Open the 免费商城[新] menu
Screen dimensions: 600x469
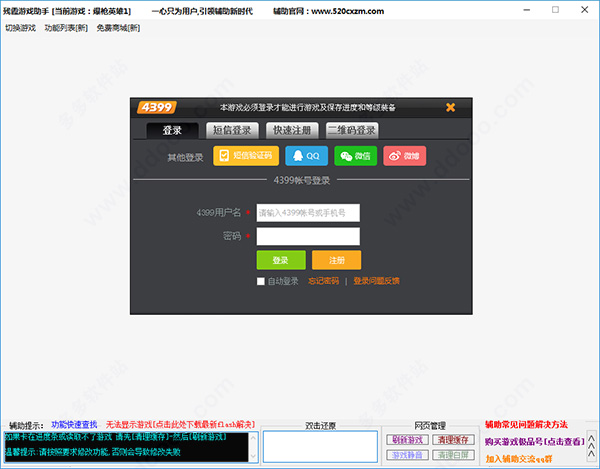coord(118,28)
